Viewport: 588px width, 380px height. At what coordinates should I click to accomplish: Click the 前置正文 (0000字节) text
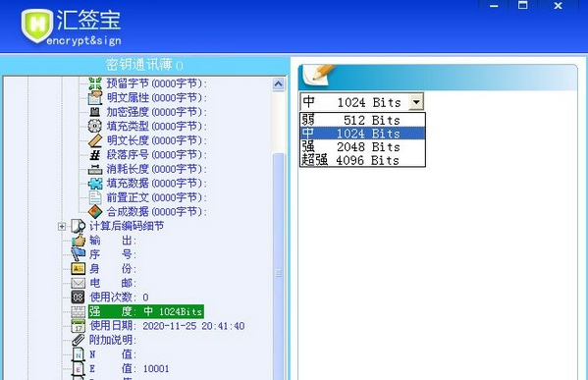tap(157, 197)
